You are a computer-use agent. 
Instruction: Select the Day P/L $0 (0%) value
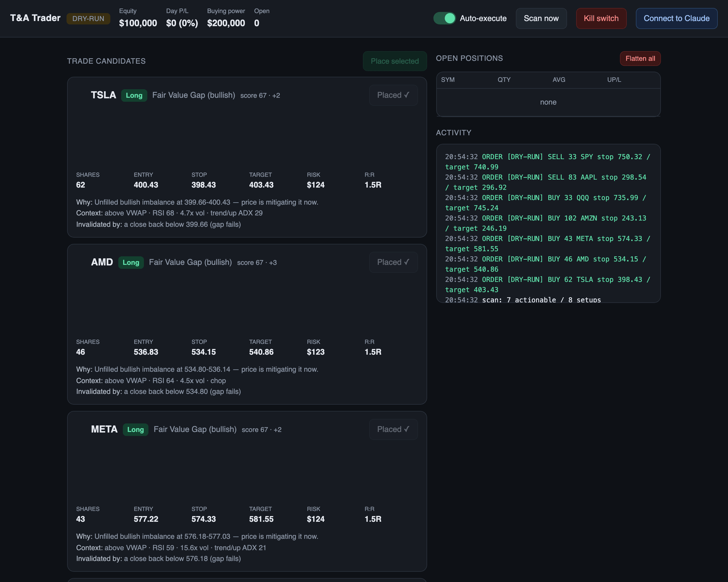[x=182, y=23]
